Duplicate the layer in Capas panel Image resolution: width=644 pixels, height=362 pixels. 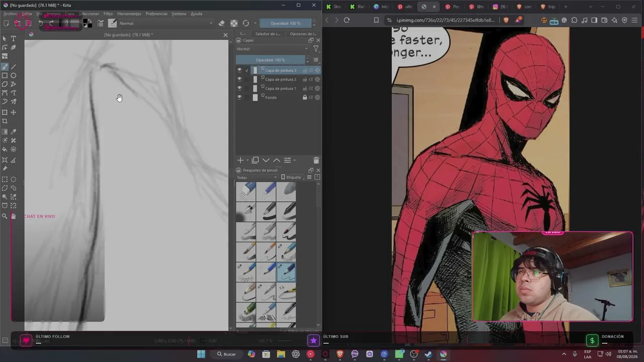tap(255, 160)
